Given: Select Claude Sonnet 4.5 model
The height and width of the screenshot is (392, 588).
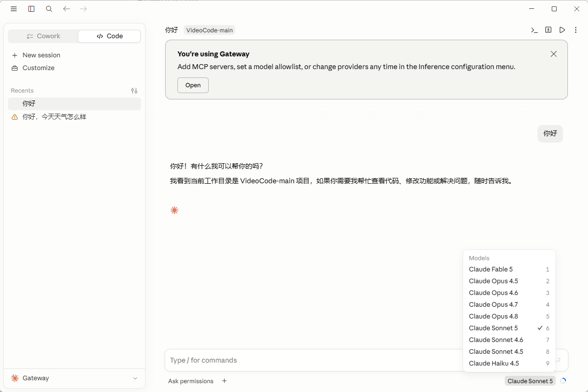Looking at the screenshot, I should point(509,351).
